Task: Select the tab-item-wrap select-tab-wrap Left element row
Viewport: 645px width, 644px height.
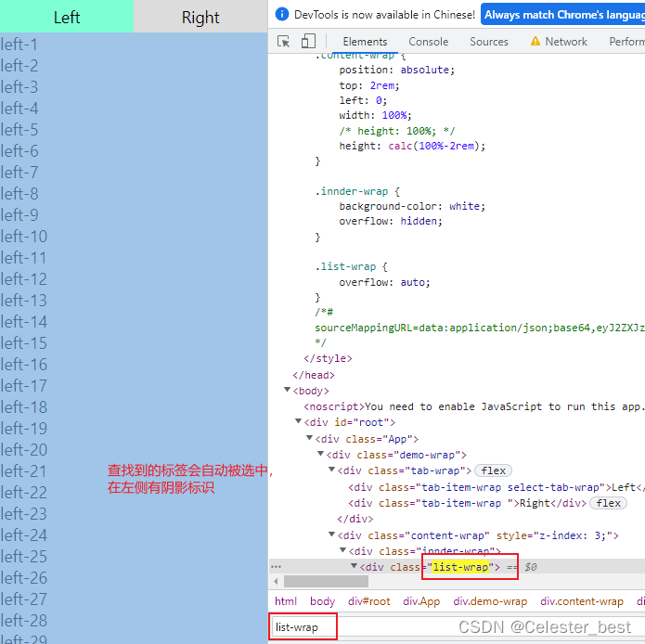Action: click(496, 487)
